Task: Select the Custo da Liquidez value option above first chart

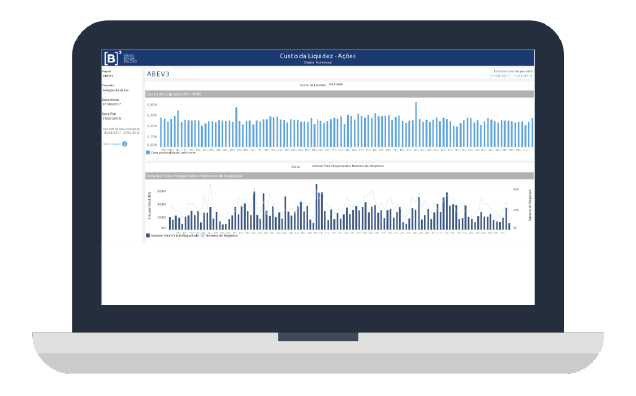Action: (x=336, y=84)
